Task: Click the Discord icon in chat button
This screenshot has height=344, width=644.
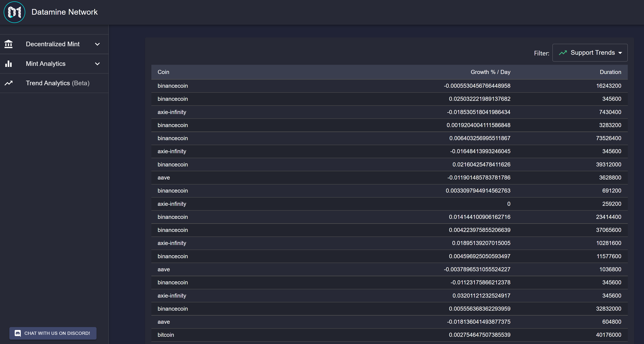Action: point(18,333)
